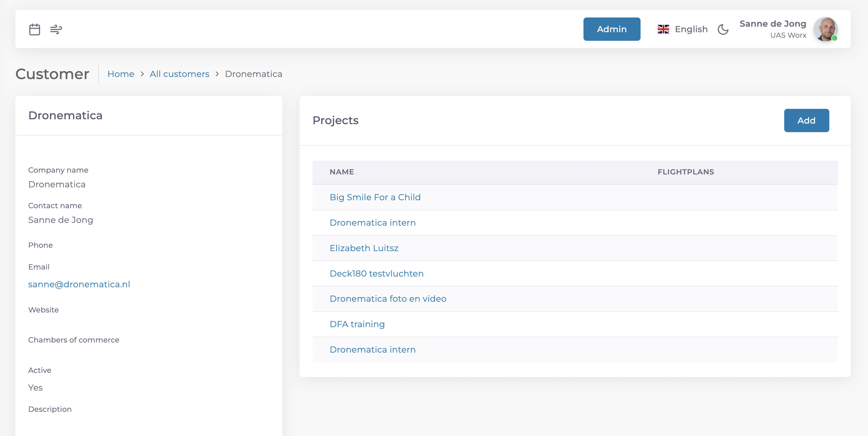Click the wind weather icon
The image size is (868, 436).
[x=56, y=29]
